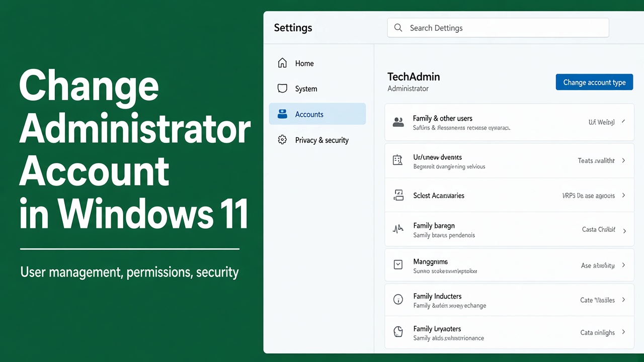Go to System settings
644x362 pixels.
[317, 89]
